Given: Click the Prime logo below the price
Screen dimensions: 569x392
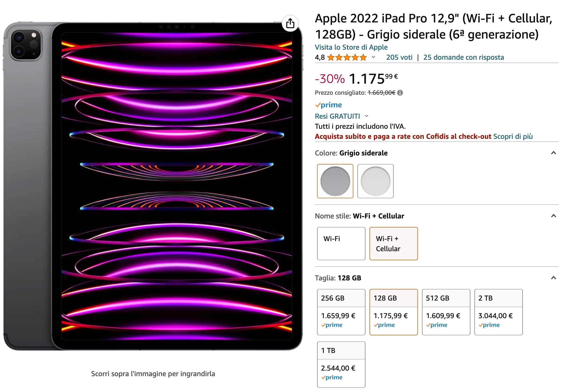Looking at the screenshot, I should pos(329,105).
